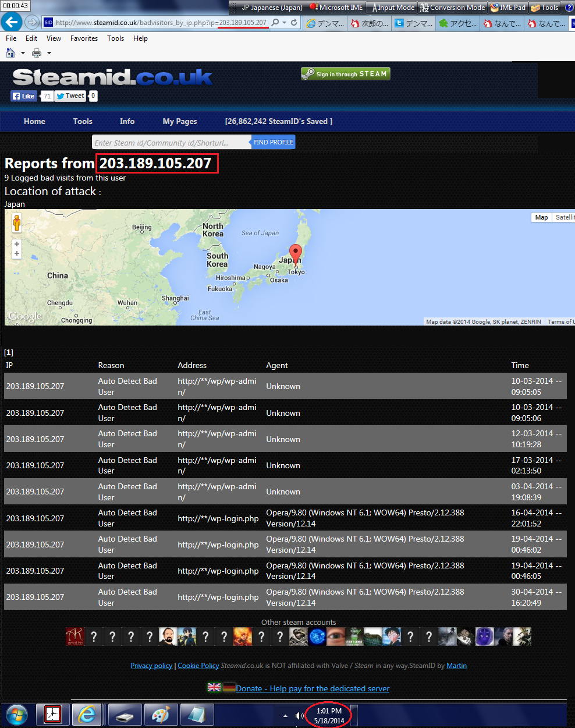Open Conversion Mode on the language bar
575x728 pixels.
(x=453, y=8)
